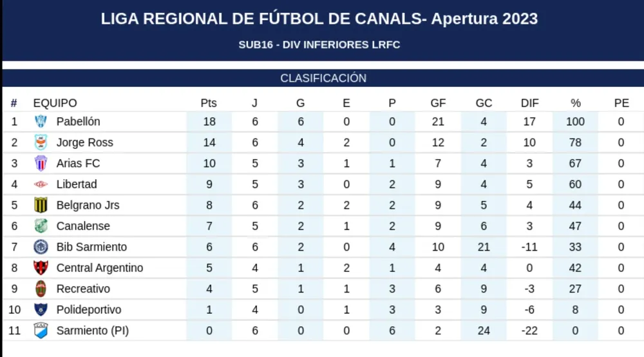
Task: Click the DIF column header
Action: tap(529, 103)
